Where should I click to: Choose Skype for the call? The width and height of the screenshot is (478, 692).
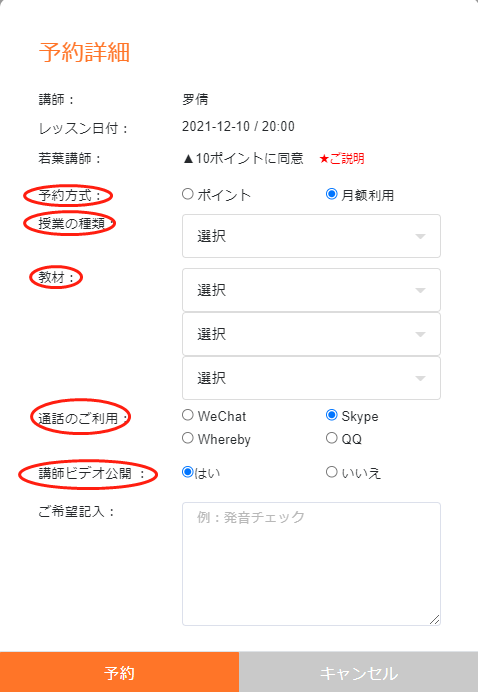tap(331, 415)
